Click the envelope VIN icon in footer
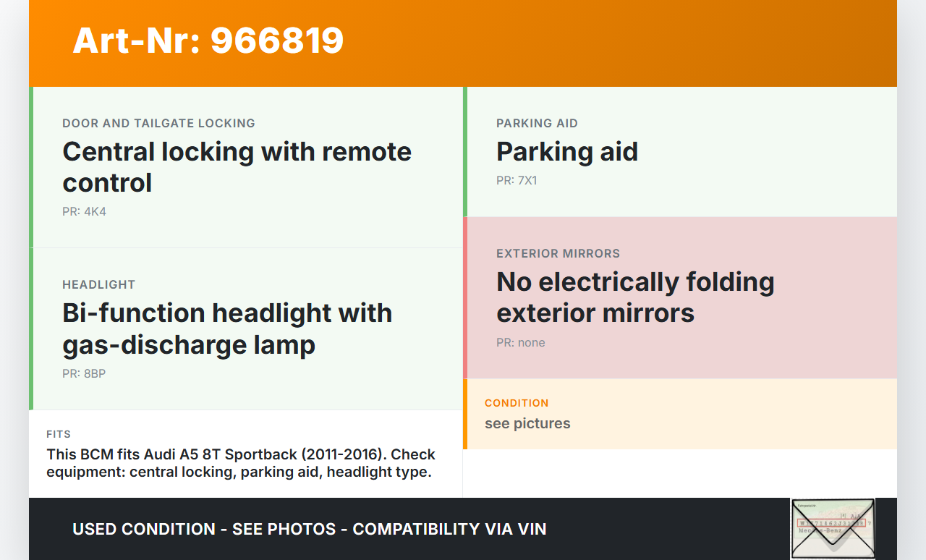This screenshot has width=926, height=560. pyautogui.click(x=832, y=528)
